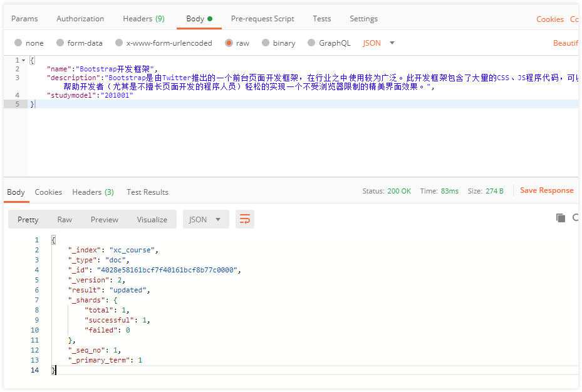Open the Params tab

coord(24,19)
